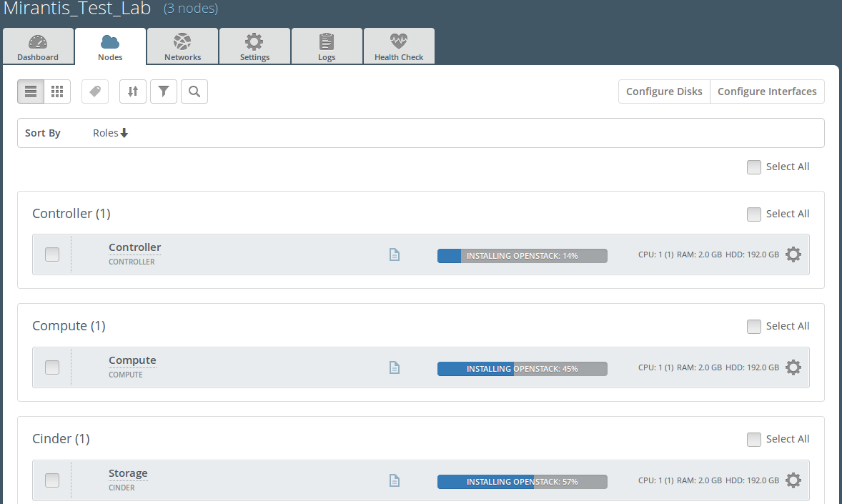Viewport: 842px width, 504px height.
Task: Click Configure Disks button
Action: [x=664, y=92]
